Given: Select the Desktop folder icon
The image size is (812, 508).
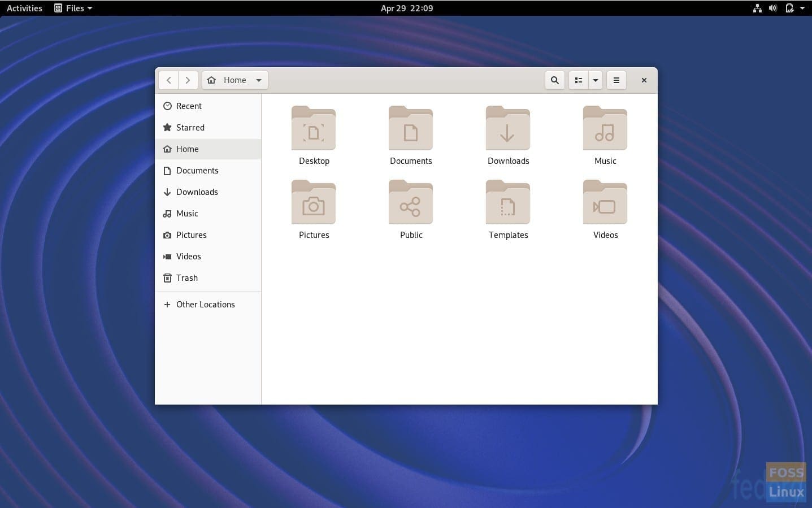Looking at the screenshot, I should (x=314, y=128).
